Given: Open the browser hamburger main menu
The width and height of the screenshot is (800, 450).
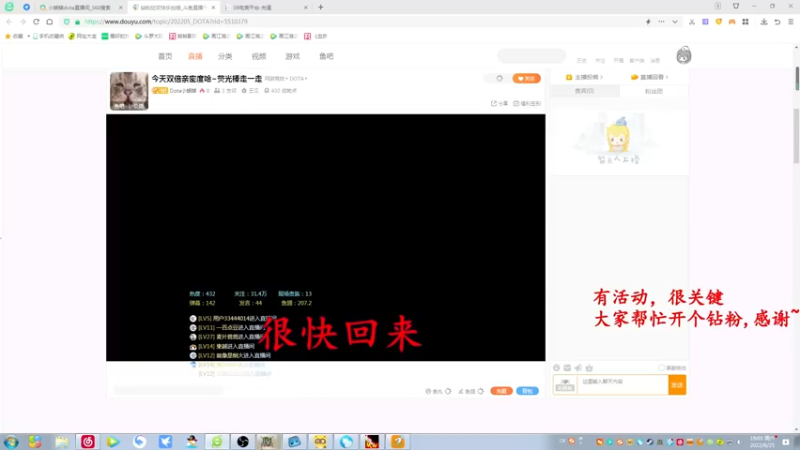Looking at the screenshot, I should tap(790, 22).
